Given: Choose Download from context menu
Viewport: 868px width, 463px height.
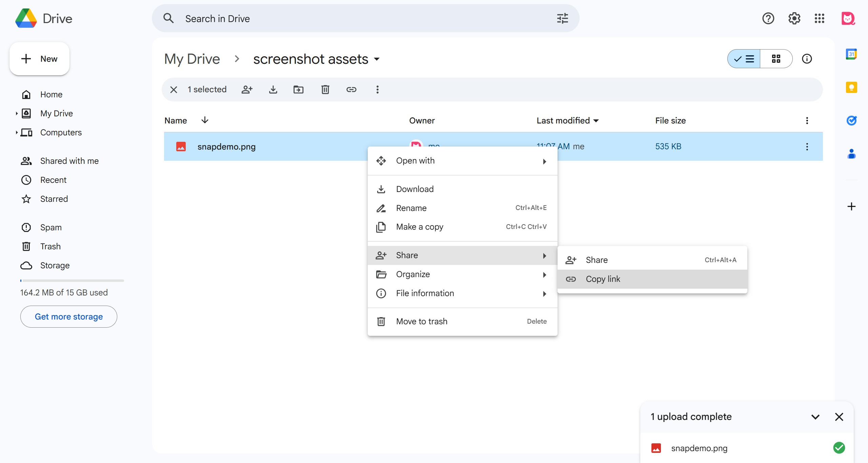Looking at the screenshot, I should pyautogui.click(x=463, y=189).
